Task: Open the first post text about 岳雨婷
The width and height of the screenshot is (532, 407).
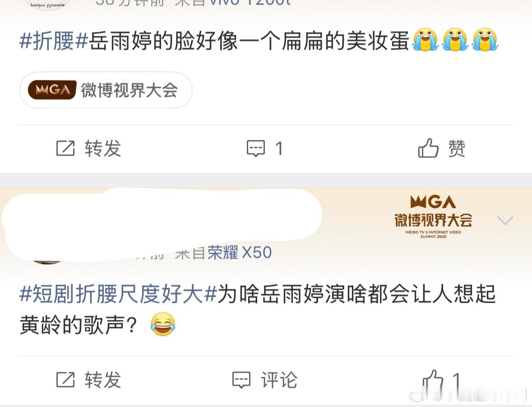Action: 259,41
